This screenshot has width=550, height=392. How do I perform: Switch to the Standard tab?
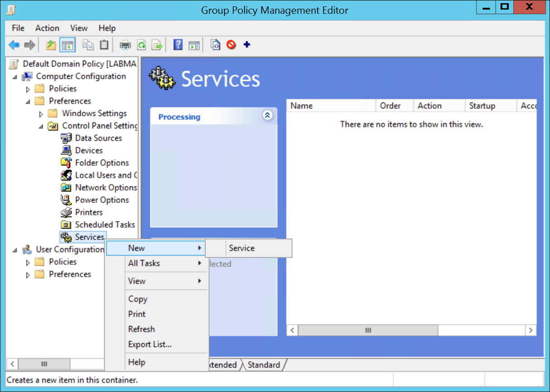[264, 365]
